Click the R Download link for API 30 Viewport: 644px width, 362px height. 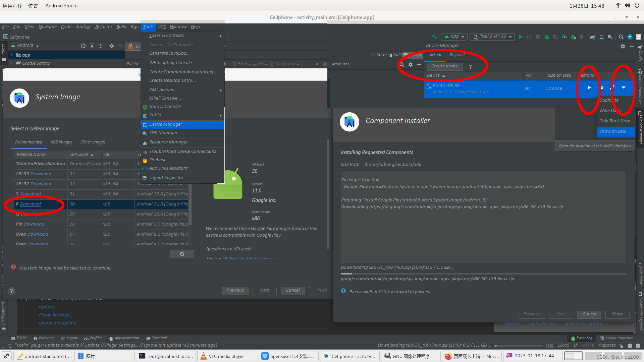[x=30, y=204]
